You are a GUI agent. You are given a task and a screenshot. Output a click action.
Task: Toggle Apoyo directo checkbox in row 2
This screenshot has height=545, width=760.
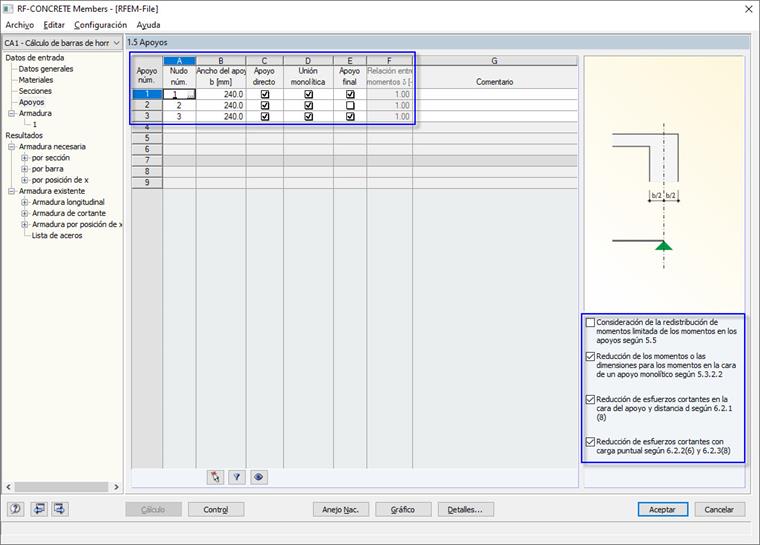coord(265,105)
